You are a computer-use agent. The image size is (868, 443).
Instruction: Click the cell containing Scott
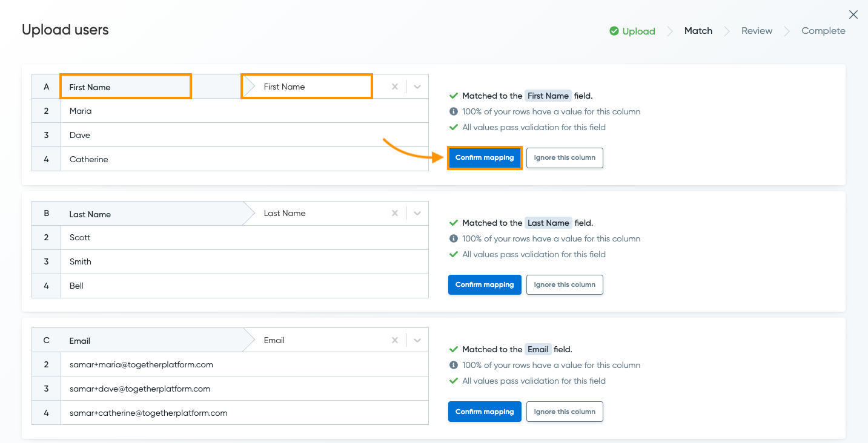pos(245,237)
